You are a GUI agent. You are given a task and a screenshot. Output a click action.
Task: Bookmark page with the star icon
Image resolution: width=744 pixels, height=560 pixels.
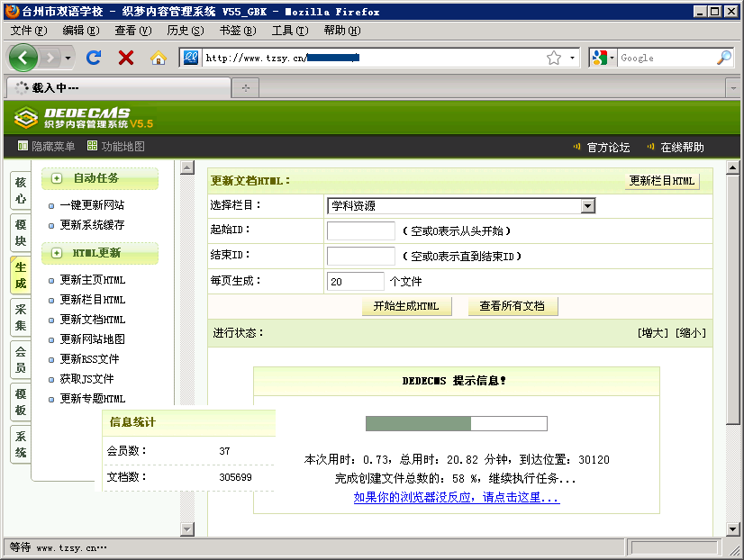click(x=554, y=58)
